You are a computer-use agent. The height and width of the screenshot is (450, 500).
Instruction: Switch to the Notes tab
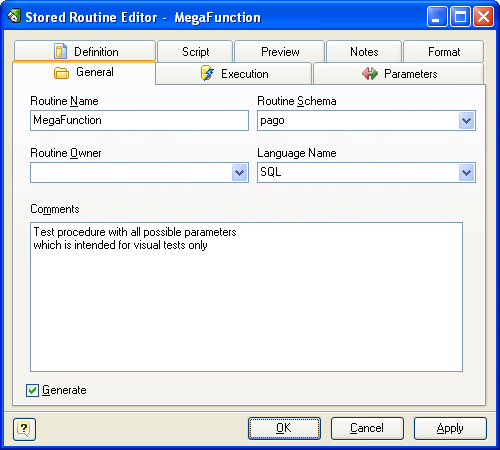[364, 52]
